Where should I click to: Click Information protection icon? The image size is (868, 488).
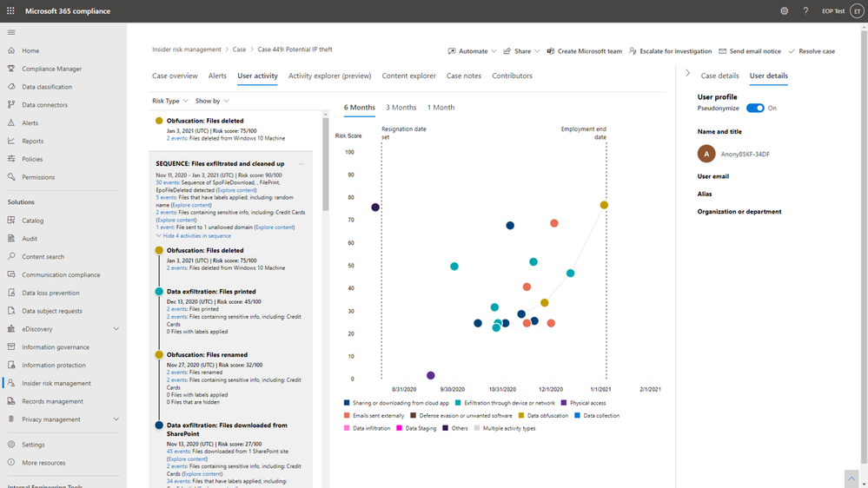(x=11, y=365)
